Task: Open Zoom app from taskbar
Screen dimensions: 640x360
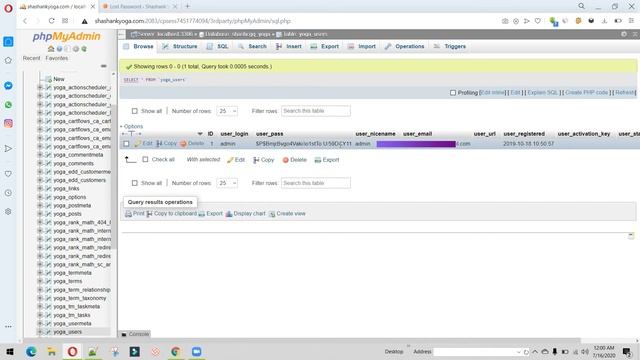Action: pyautogui.click(x=196, y=351)
